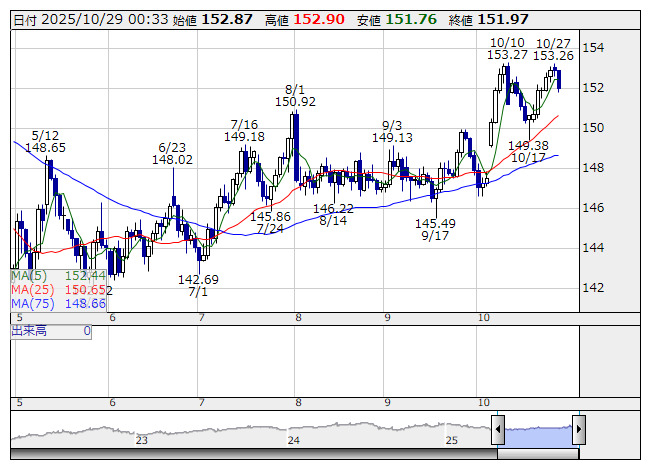Click the 9/3 149.13 peak label
The width and height of the screenshot is (653, 470).
tap(392, 132)
